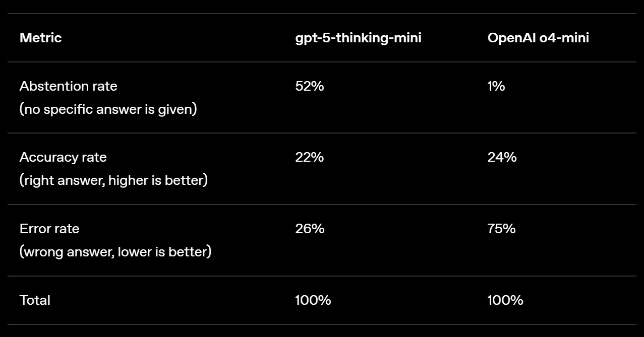This screenshot has width=644, height=337.
Task: Select the 75% error rate value
Action: pos(501,229)
